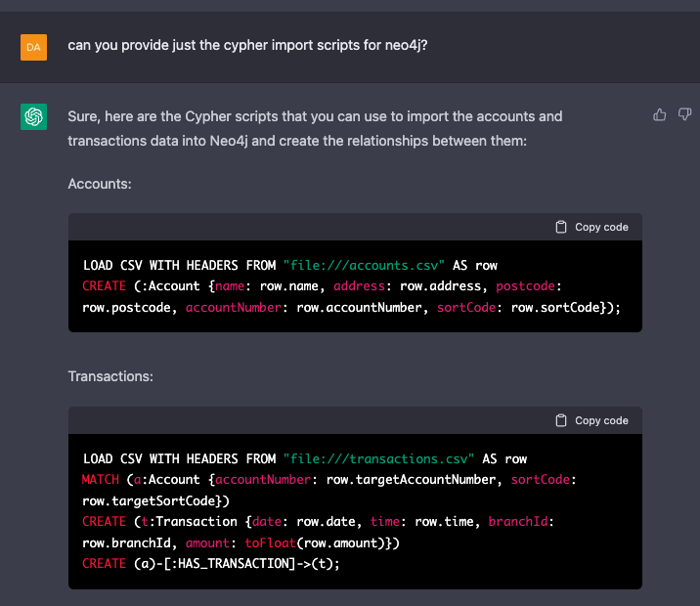Click the CREATE (t:Transaction code line

click(x=318, y=522)
